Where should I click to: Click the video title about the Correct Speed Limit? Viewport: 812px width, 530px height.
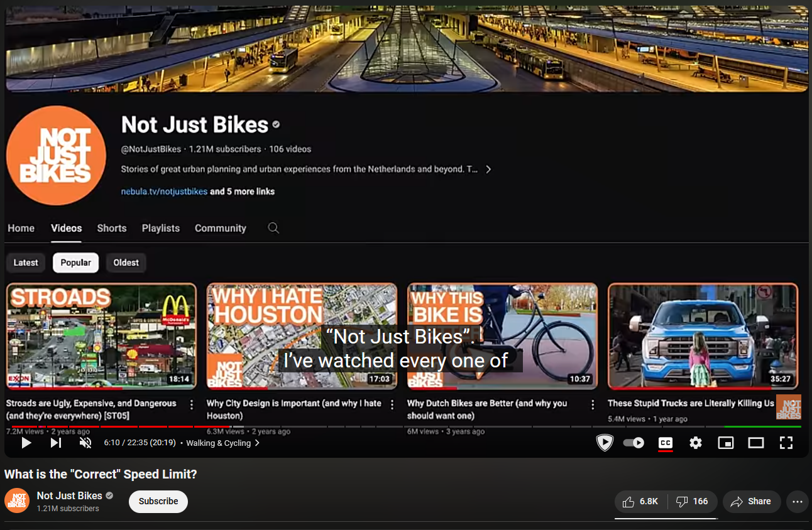tap(101, 474)
